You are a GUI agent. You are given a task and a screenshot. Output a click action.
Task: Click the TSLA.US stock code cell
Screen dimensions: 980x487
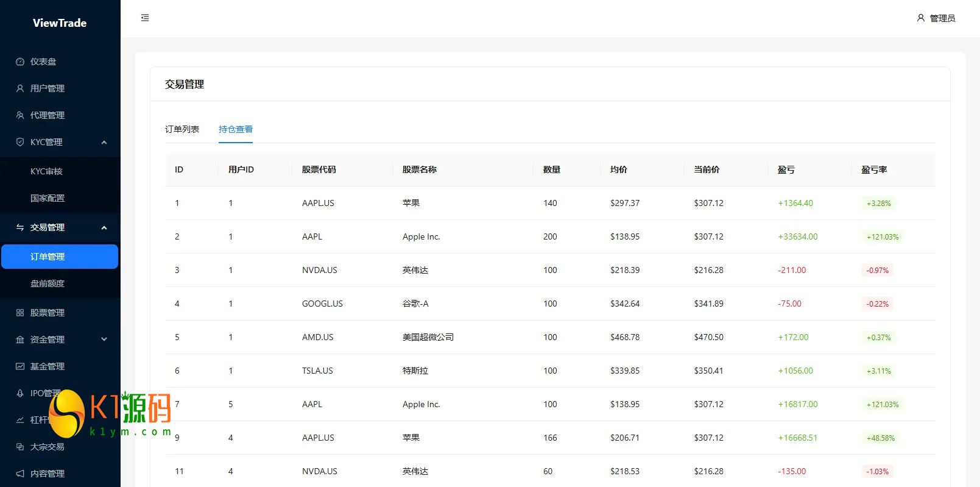coord(317,371)
